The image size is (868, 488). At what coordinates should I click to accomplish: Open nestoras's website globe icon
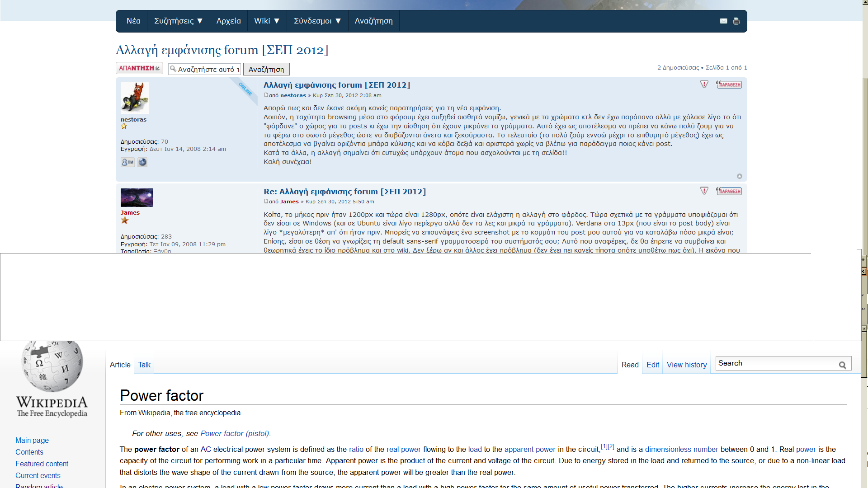point(142,162)
